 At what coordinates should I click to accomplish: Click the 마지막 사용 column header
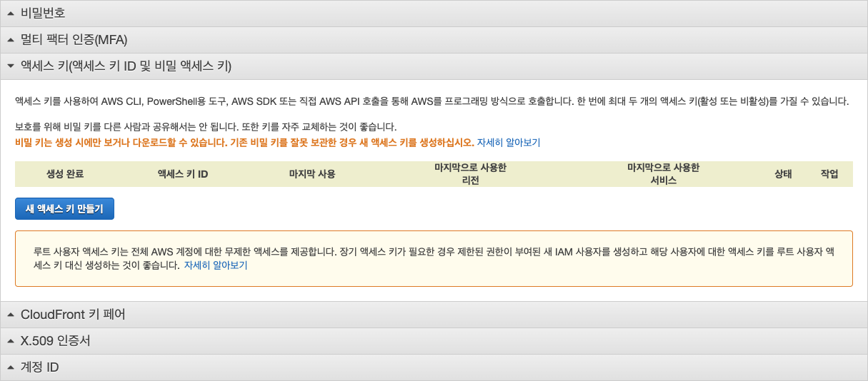312,174
